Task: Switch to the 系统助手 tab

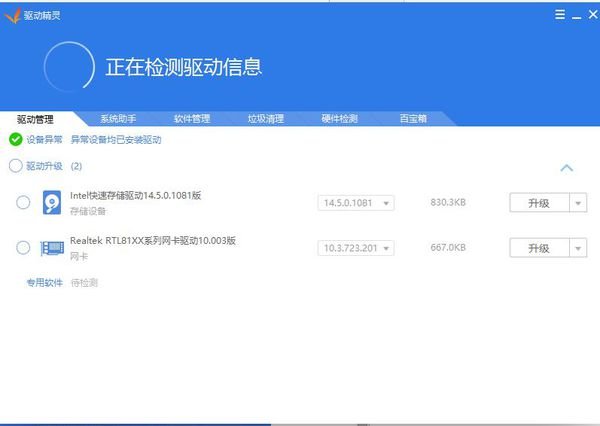Action: [118, 119]
